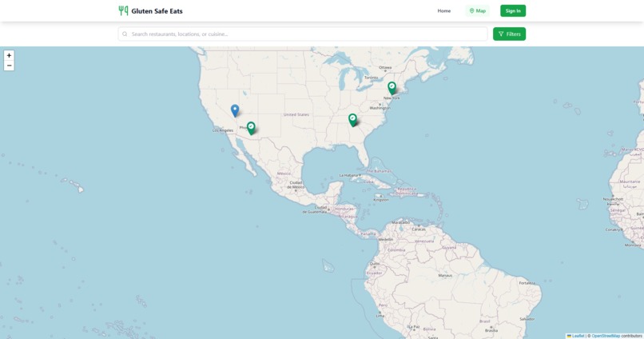Focus the restaurant search field
Viewport: 644px width, 339px height.
[x=303, y=34]
